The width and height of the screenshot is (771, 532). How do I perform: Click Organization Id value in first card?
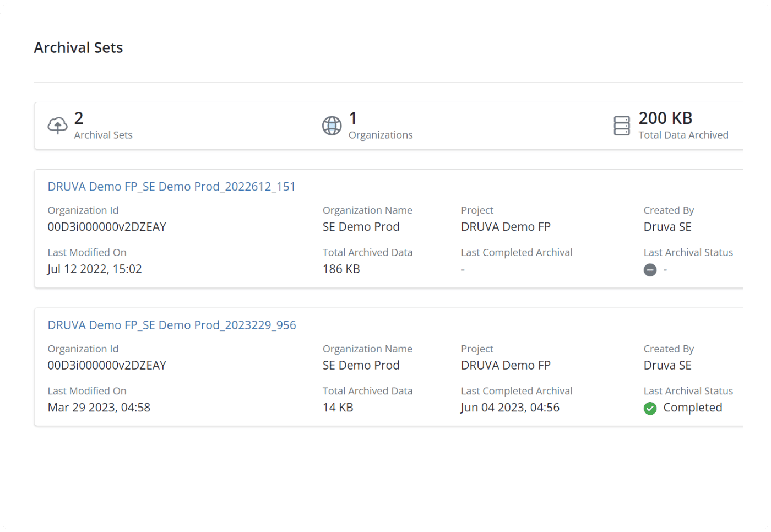[x=107, y=227]
